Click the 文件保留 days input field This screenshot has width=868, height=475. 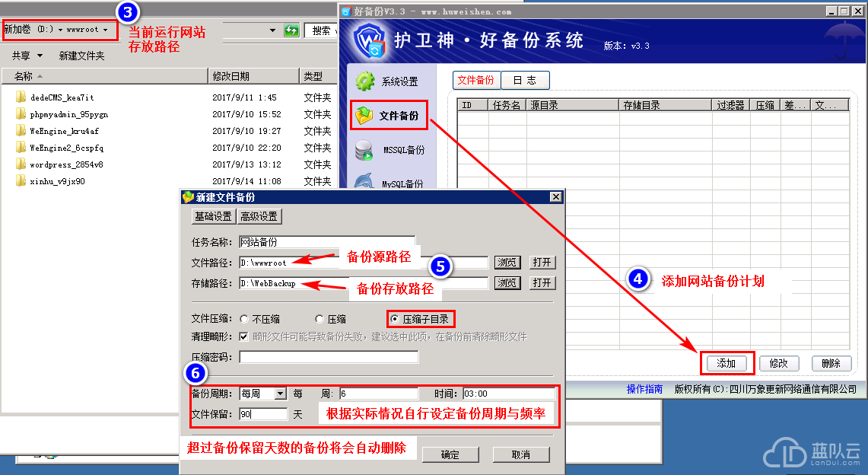click(x=263, y=414)
